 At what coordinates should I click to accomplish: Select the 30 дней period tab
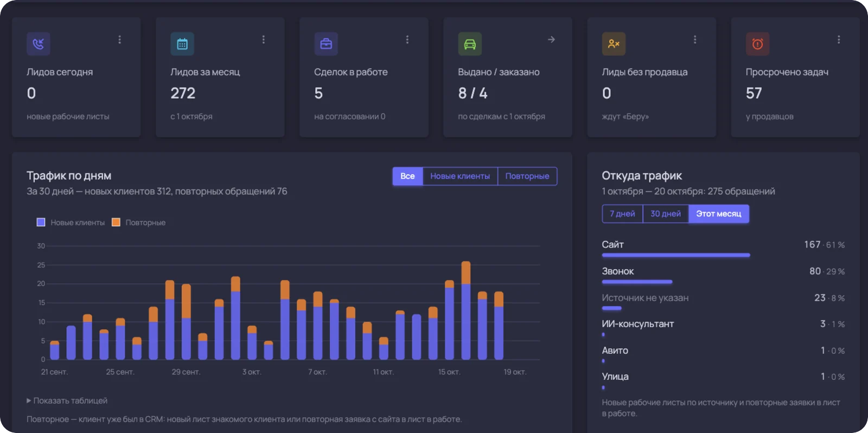(x=666, y=214)
